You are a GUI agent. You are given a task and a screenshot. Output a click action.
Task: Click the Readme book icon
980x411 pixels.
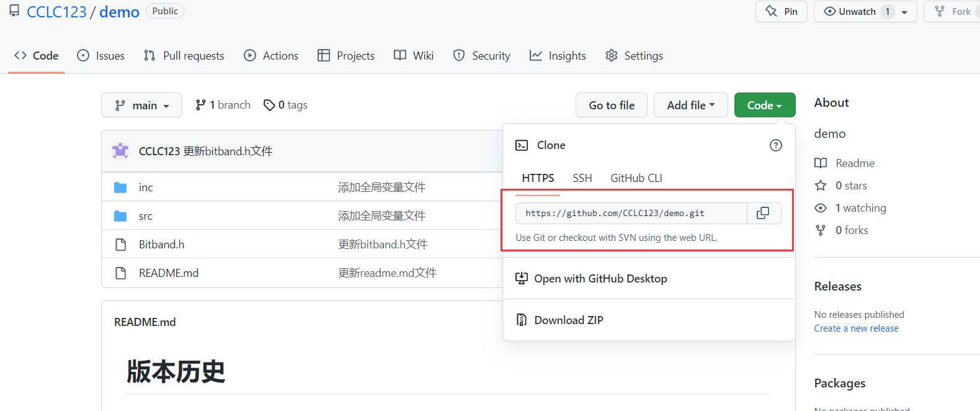pos(821,163)
